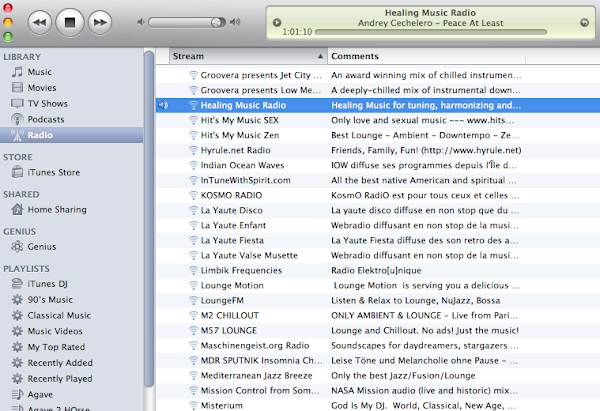Screen dimensions: 600x411
Task: Click the "Radio Elektro[u]nique" comment
Action: click(x=376, y=271)
